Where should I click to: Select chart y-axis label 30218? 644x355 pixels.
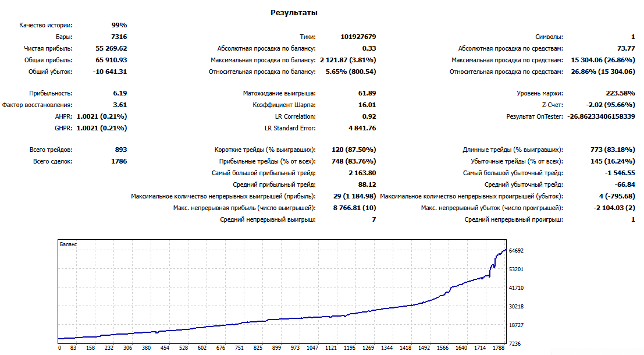tap(516, 307)
